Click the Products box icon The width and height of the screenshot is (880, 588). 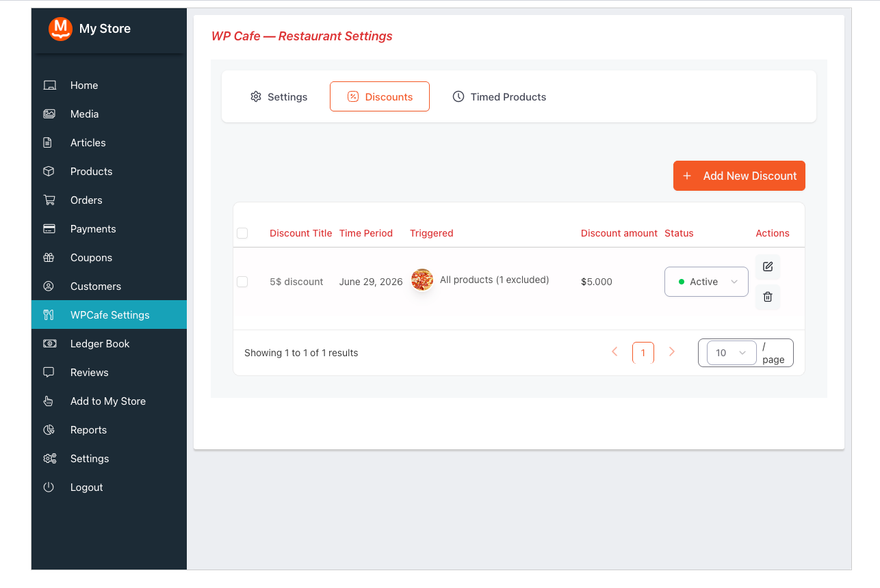click(49, 172)
